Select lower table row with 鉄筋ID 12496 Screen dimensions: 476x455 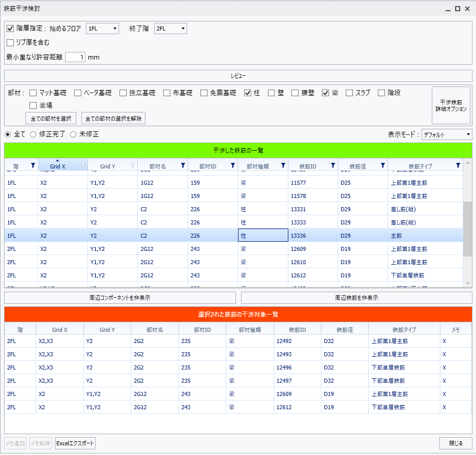[238, 367]
